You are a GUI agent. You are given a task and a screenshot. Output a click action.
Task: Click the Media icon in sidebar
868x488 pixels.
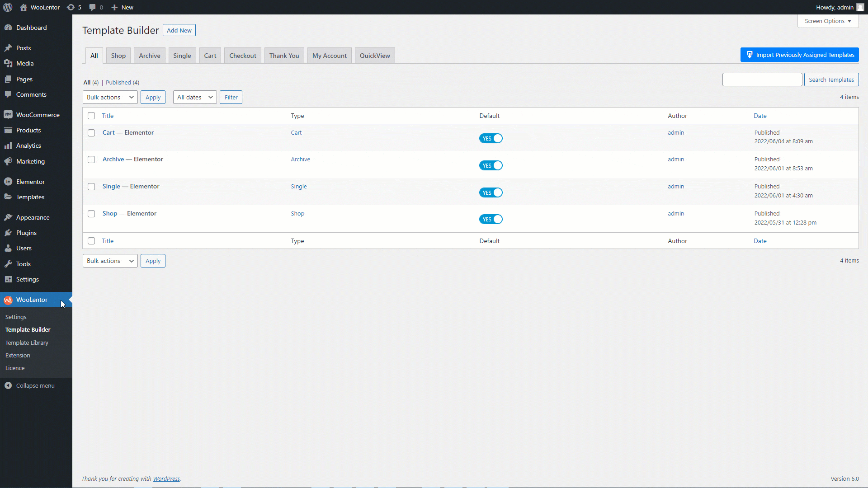8,63
